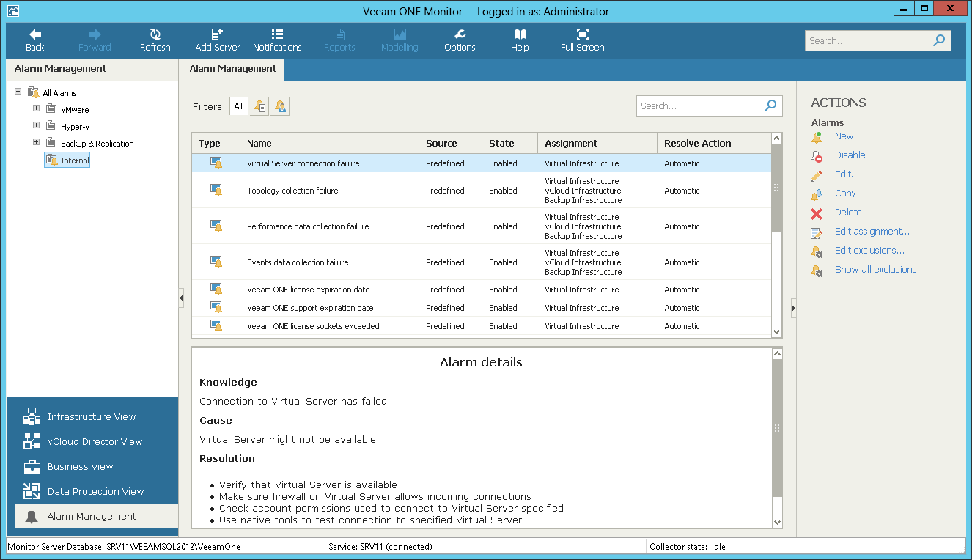
Task: Click Disable alarm action link
Action: coord(850,155)
